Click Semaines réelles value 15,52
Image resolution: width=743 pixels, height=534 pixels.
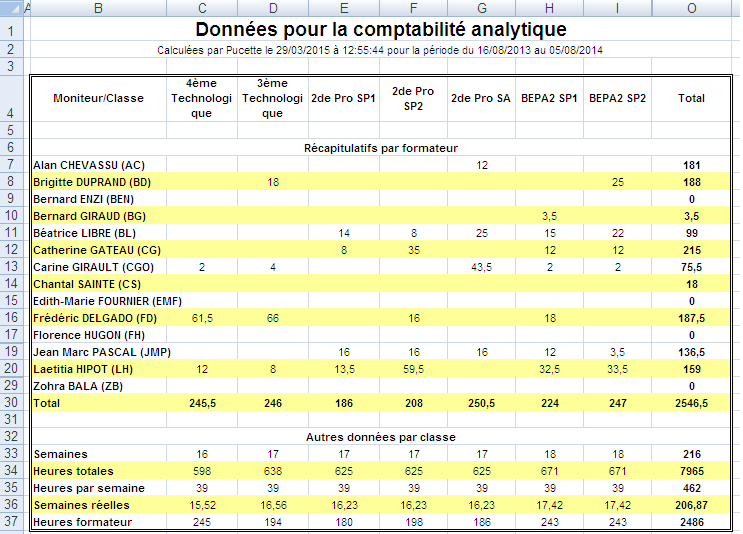pyautogui.click(x=202, y=505)
